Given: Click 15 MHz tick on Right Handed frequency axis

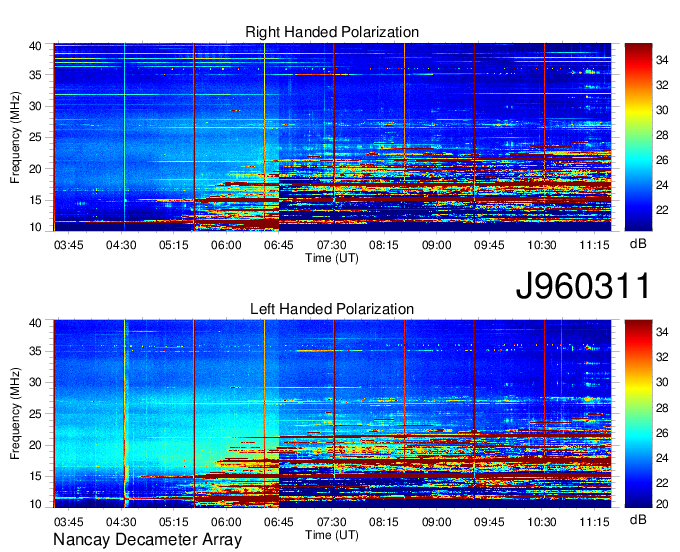Looking at the screenshot, I should point(35,200).
